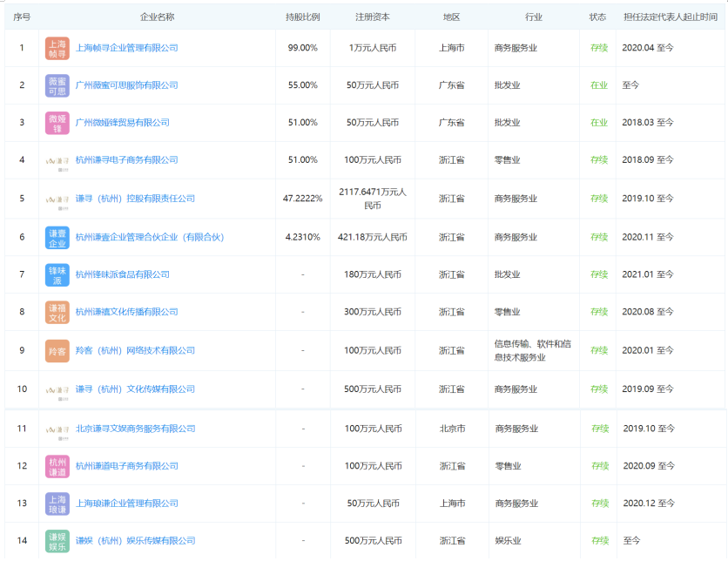The height and width of the screenshot is (561, 728).
Task: Open 谦寻（杭州）控股有限责任公司 link
Action: (x=135, y=199)
